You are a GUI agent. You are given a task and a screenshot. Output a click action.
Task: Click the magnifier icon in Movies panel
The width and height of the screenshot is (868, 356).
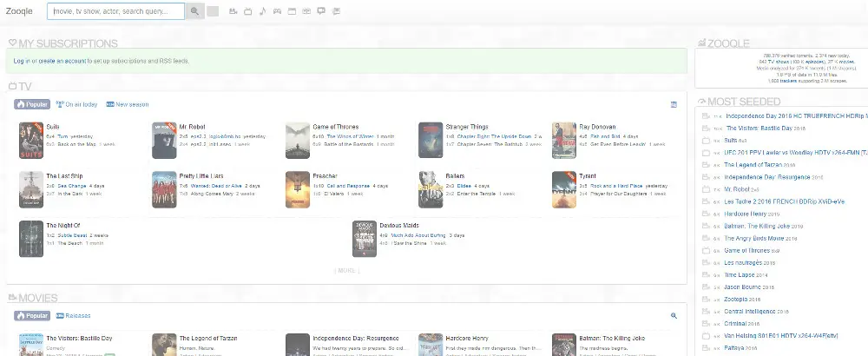pyautogui.click(x=674, y=315)
